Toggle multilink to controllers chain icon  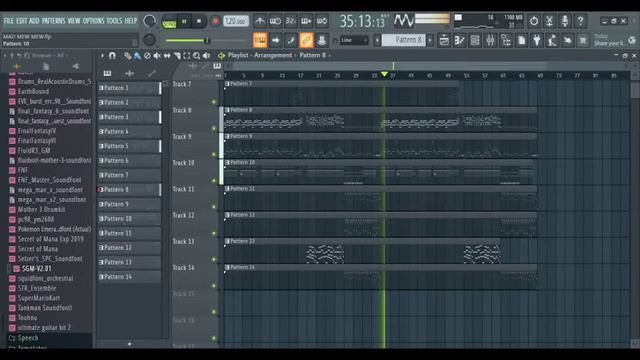click(x=306, y=40)
